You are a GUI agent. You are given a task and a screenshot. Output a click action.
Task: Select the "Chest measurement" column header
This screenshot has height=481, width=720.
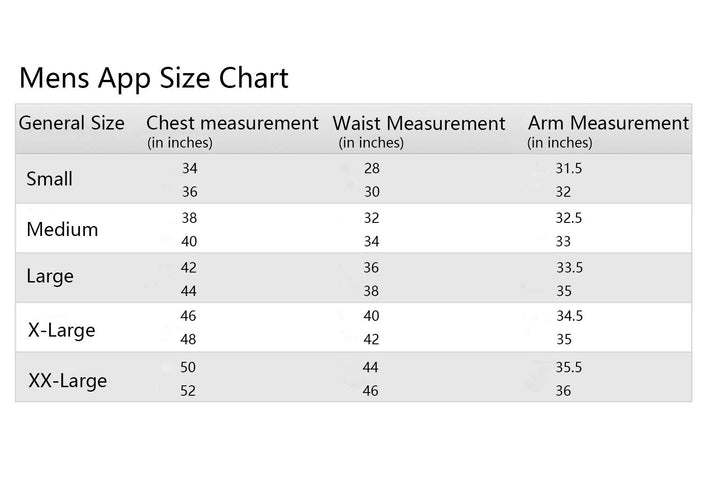(232, 123)
